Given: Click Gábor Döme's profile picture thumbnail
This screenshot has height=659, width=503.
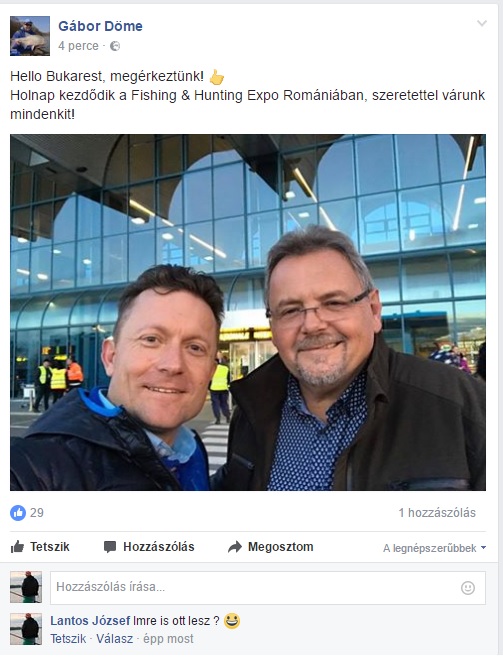Looking at the screenshot, I should click(x=30, y=36).
